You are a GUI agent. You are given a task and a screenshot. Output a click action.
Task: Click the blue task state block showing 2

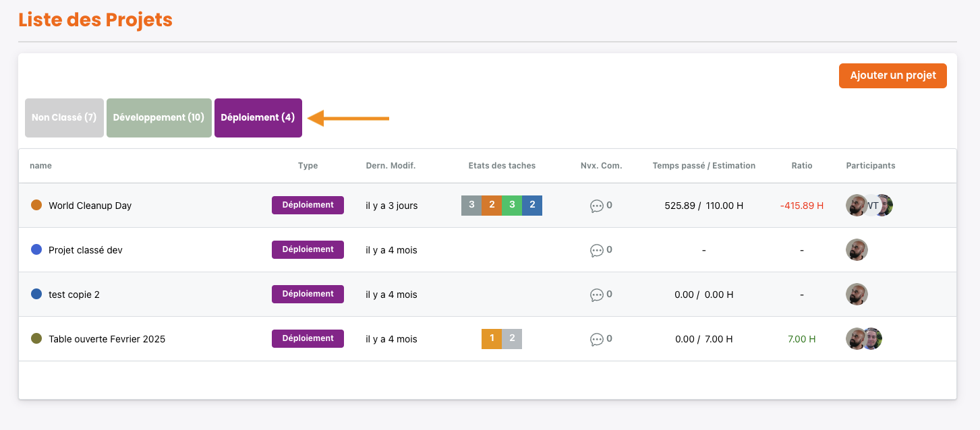click(x=532, y=205)
